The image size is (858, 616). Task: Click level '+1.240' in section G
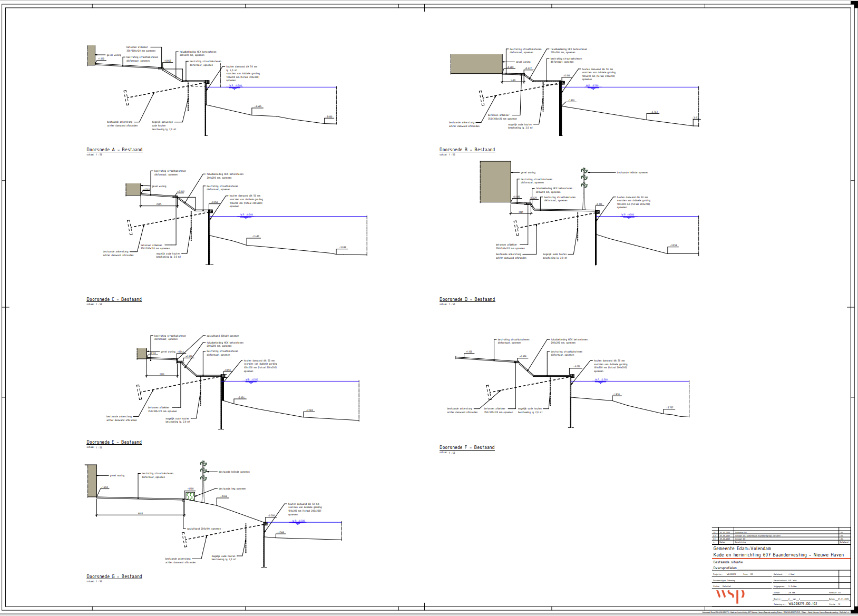104,487
